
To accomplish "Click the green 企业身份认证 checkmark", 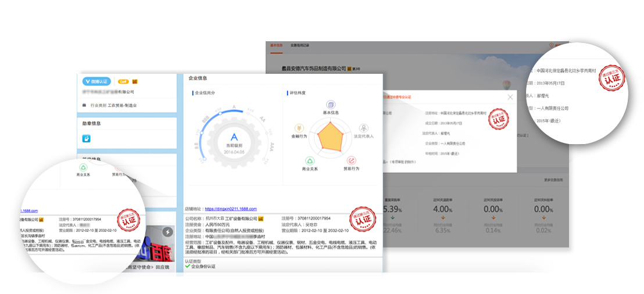I will pos(187,266).
